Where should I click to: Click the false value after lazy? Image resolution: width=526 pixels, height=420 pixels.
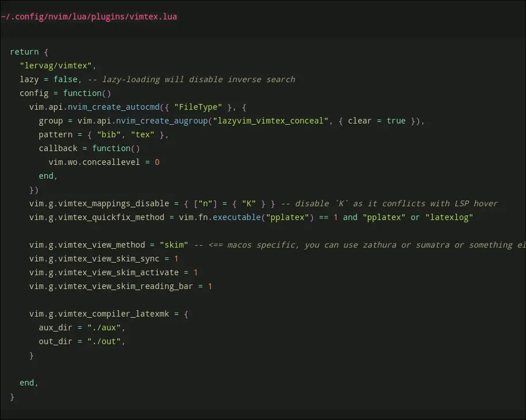coord(66,79)
